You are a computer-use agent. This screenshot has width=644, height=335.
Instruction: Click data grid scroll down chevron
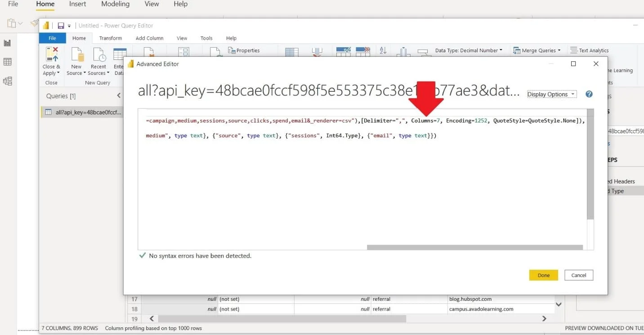pyautogui.click(x=559, y=304)
